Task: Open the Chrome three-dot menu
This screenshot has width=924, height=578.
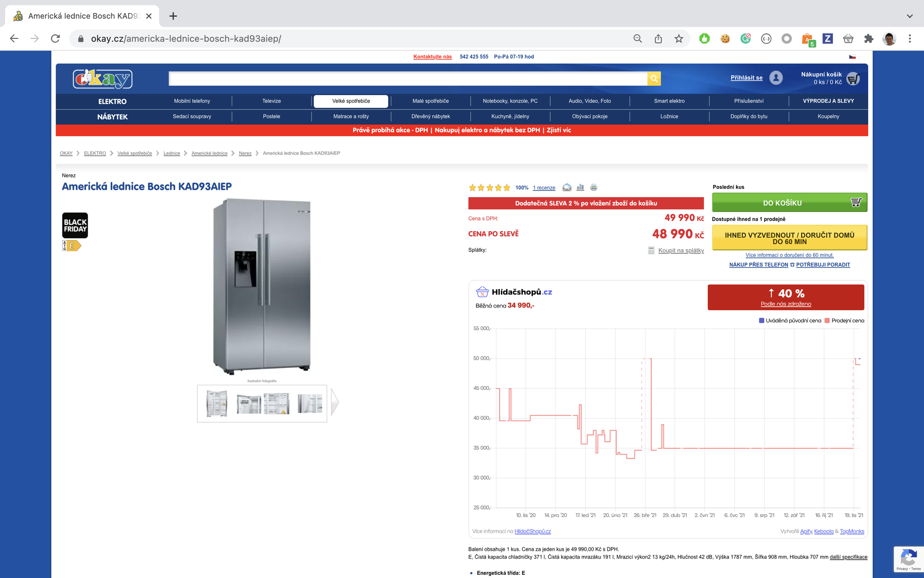Action: 909,39
